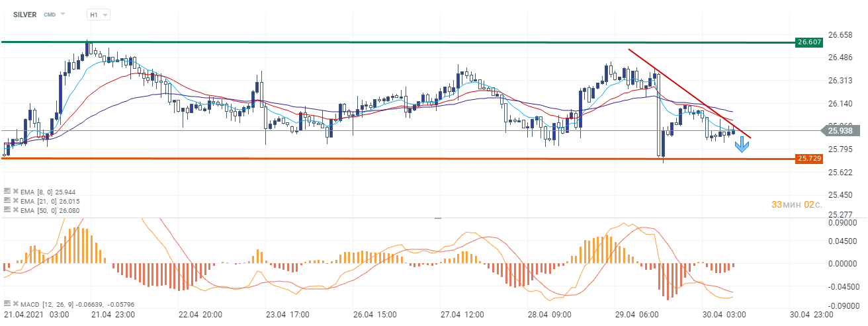Grab the divider handle above MACD panel
This screenshot has width=868, height=326.
click(x=437, y=218)
